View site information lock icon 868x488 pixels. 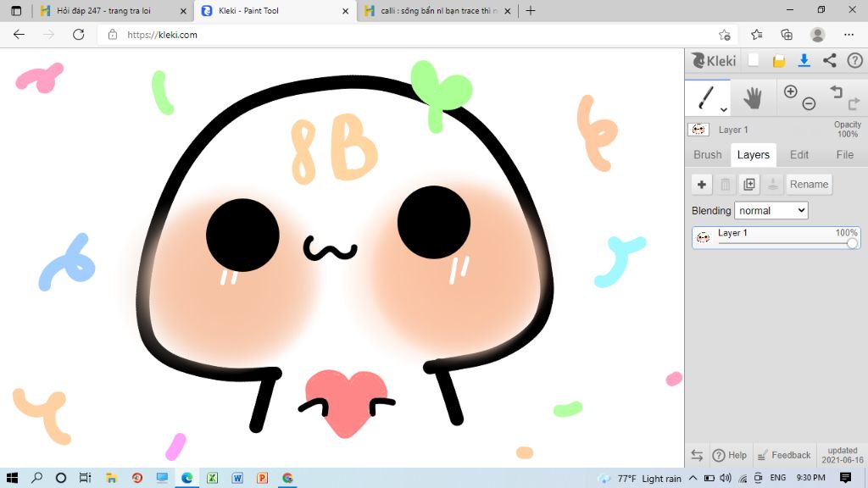click(x=113, y=34)
